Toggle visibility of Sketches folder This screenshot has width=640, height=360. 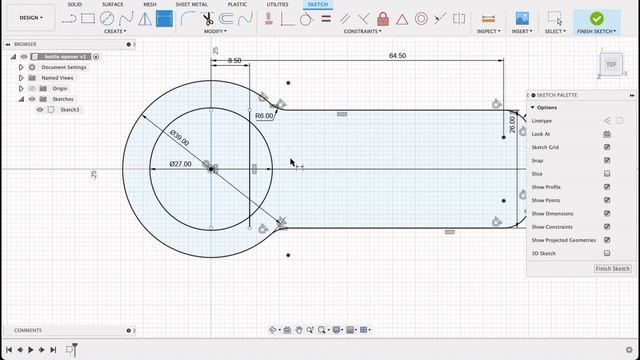click(32, 99)
